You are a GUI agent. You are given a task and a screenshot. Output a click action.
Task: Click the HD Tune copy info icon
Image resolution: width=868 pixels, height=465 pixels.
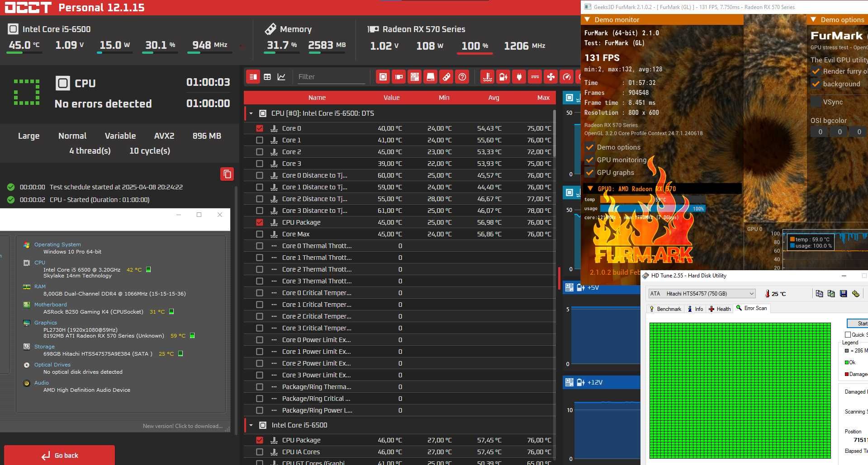[819, 294]
